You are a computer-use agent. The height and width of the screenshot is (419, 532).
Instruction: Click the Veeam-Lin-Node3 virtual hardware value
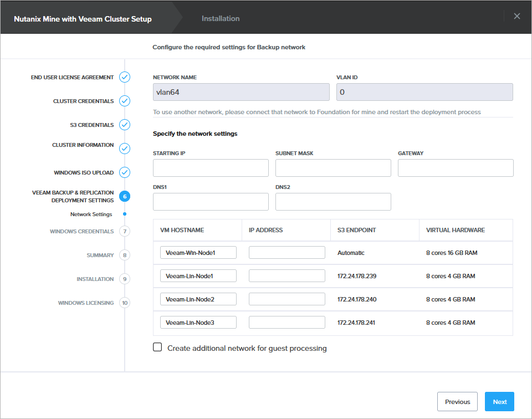coord(451,323)
